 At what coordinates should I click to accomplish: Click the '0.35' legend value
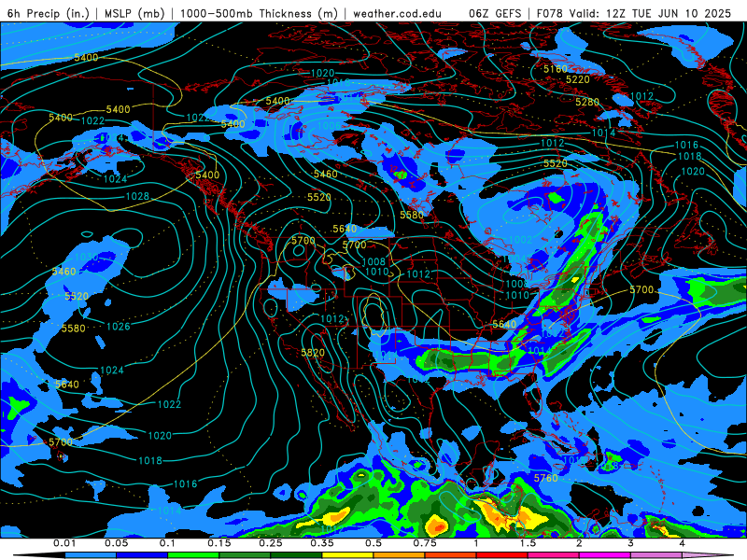(x=322, y=543)
